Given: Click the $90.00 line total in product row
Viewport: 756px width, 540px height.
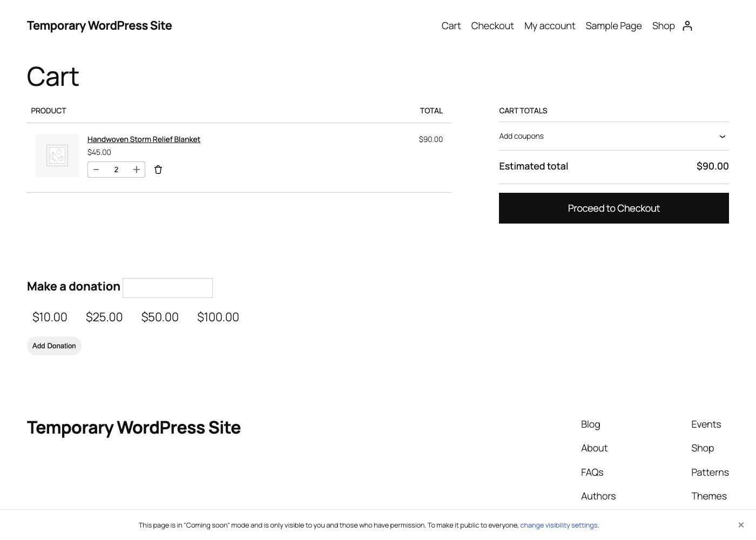Looking at the screenshot, I should (x=431, y=139).
